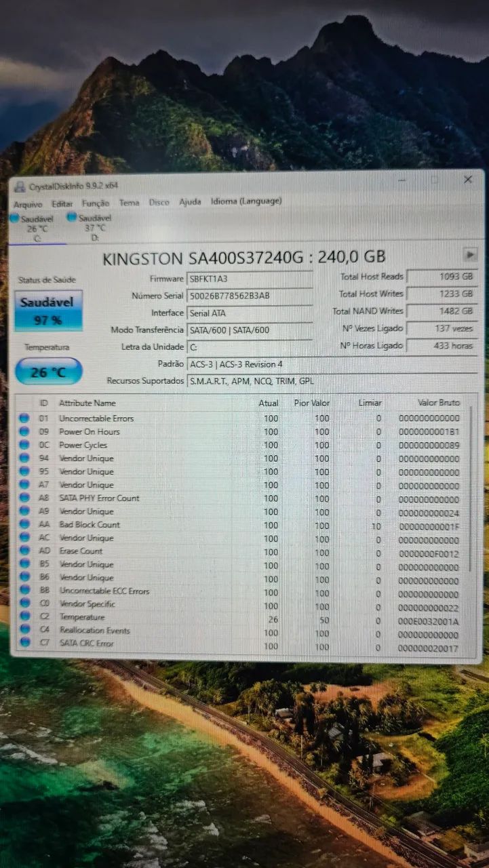This screenshot has height=868, width=489.
Task: Click the status icon for Bad Block Count
Action: click(x=24, y=524)
